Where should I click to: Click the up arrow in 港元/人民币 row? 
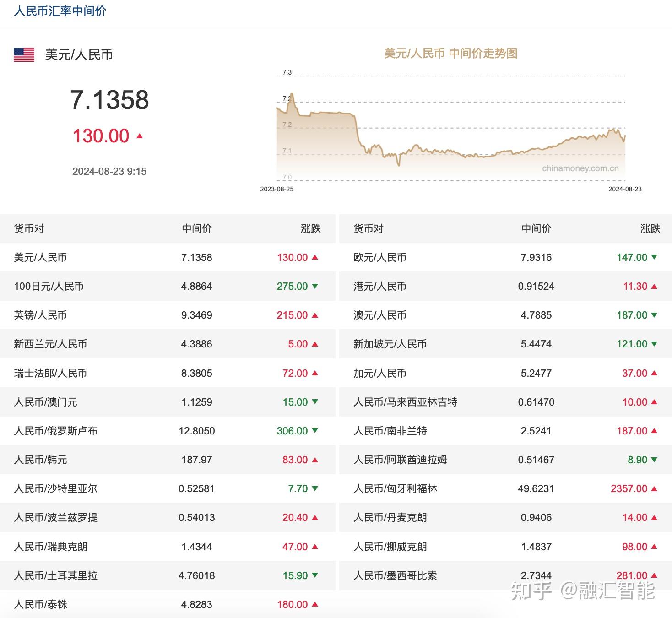click(x=654, y=286)
